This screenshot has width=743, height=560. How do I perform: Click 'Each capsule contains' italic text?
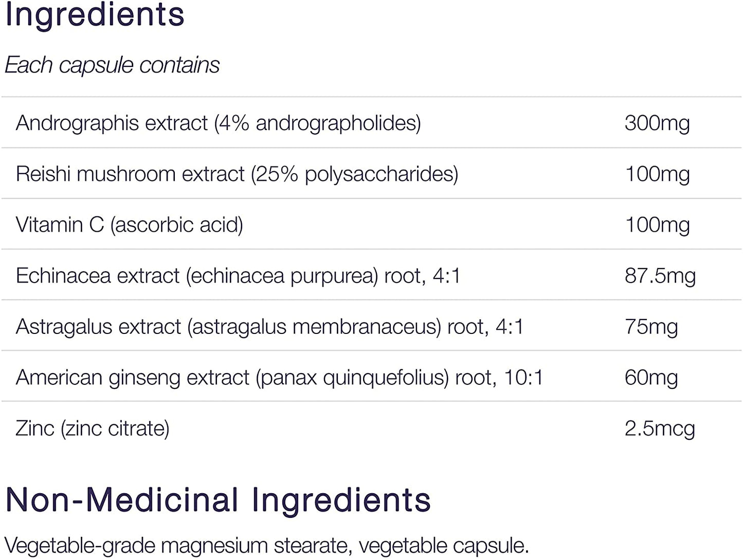point(112,65)
